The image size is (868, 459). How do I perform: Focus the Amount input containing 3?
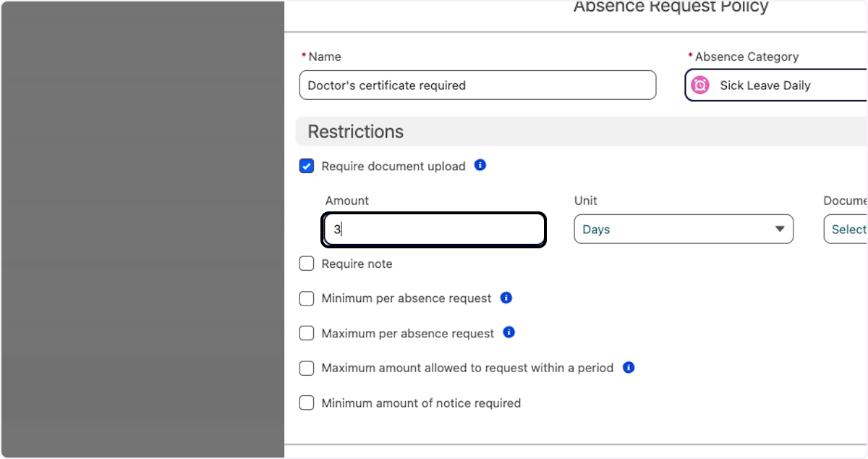pos(434,230)
